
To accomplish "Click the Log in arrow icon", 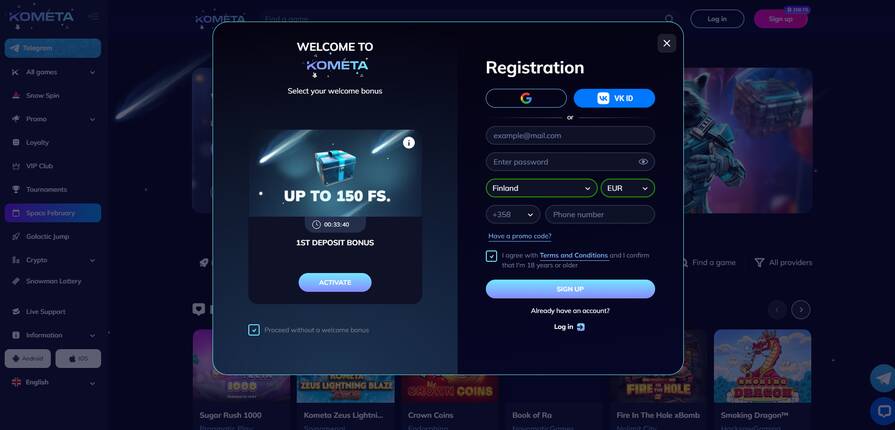I will point(580,327).
